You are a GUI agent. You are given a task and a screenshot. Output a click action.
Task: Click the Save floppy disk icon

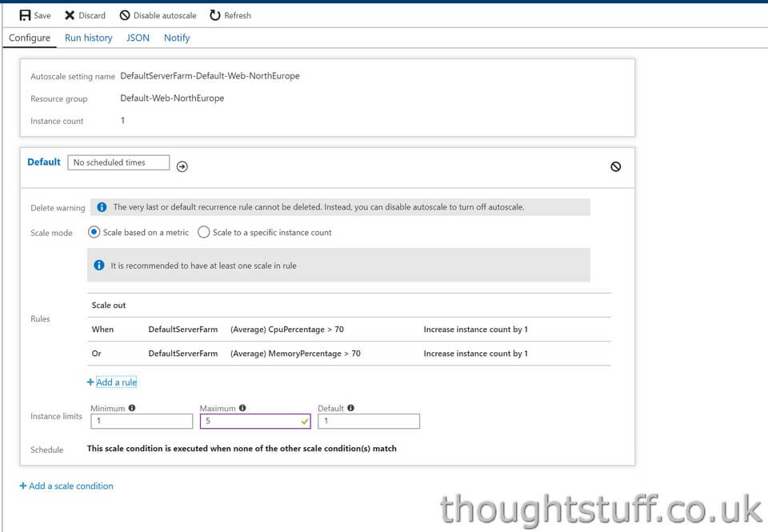coord(25,15)
